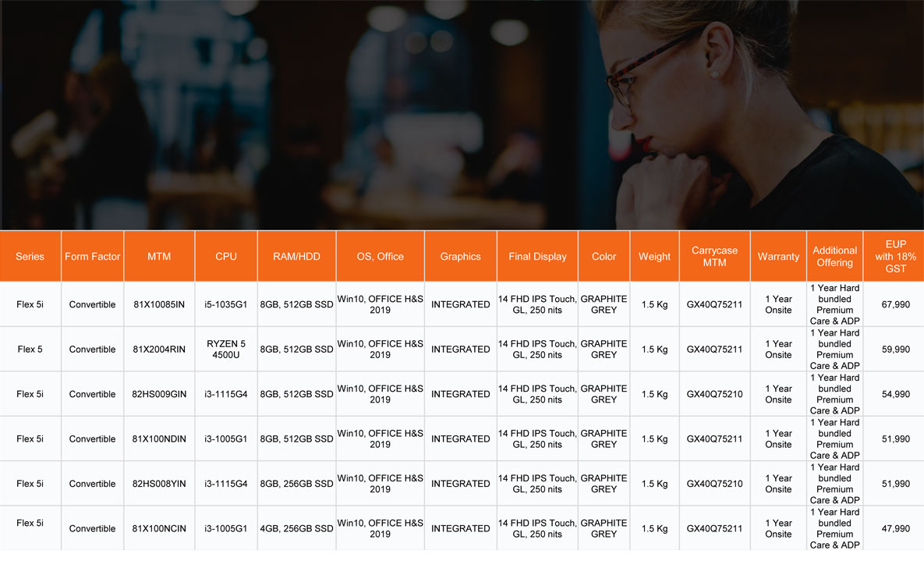Select CPU cell in 81X100NDIN row

click(x=225, y=438)
